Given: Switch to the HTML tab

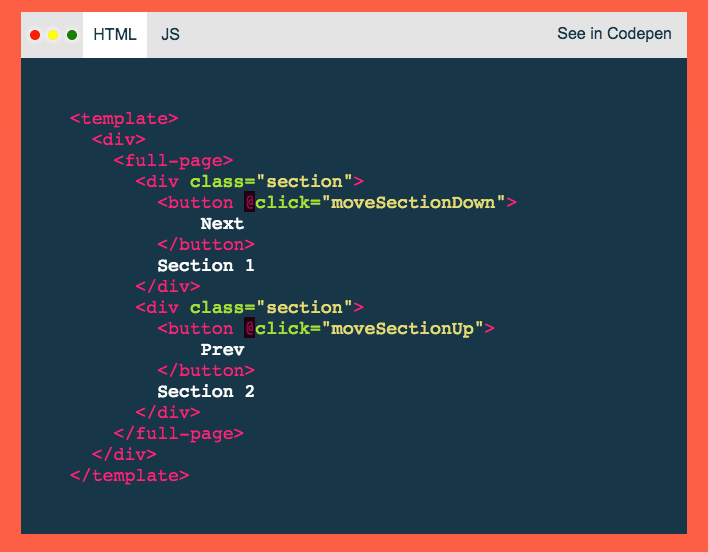Looking at the screenshot, I should 115,35.
